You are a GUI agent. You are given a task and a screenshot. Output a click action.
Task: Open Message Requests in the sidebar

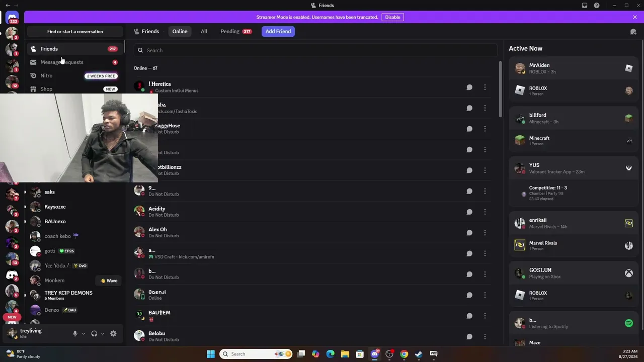[x=74, y=62]
